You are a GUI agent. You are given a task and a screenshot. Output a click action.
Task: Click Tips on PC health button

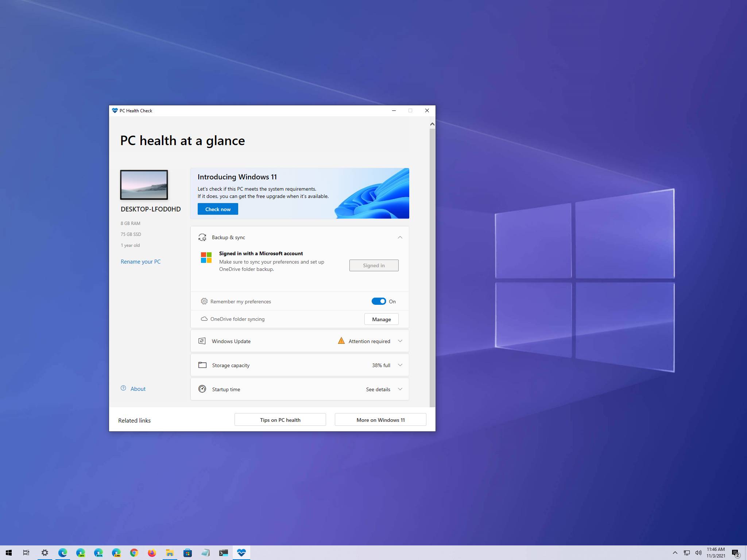pos(280,419)
